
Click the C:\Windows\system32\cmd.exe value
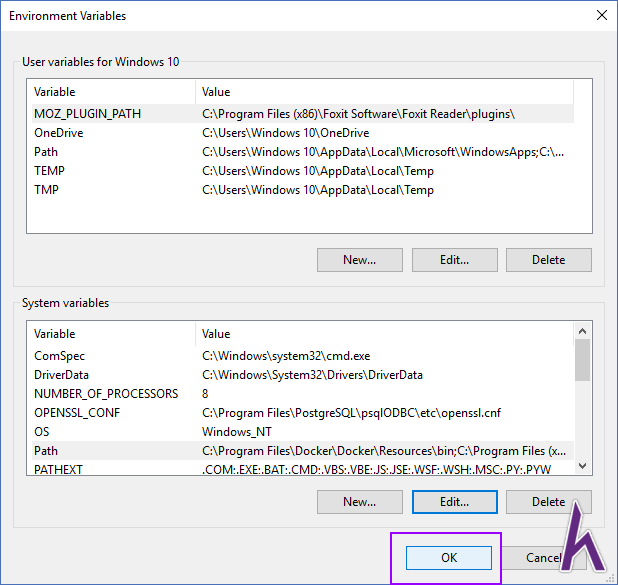(286, 356)
